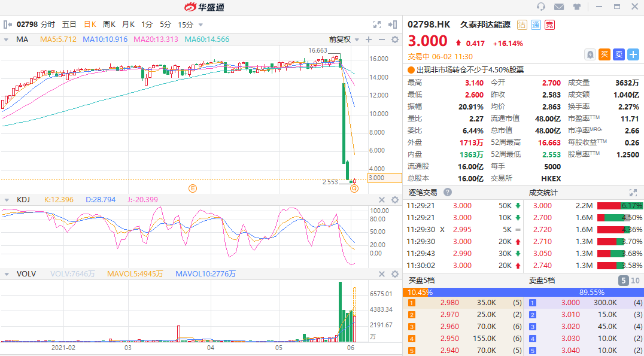Image resolution: width=644 pixels, height=356 pixels.
Task: Collapse left panel icon beside 02798
Action: [7, 25]
